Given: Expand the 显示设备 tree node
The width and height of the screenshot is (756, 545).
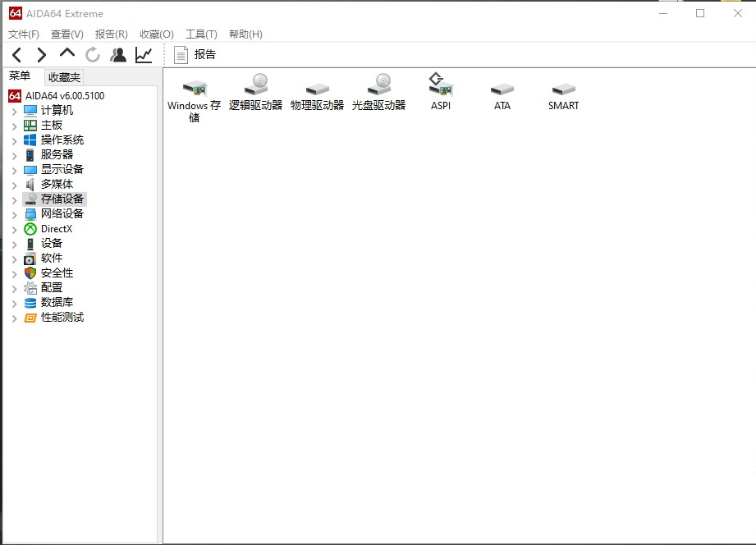Looking at the screenshot, I should 15,170.
